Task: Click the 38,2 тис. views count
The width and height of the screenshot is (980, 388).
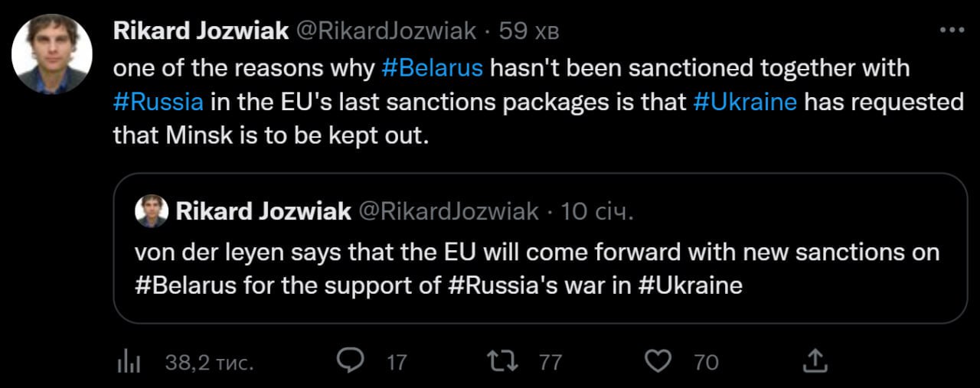Action: 209,362
